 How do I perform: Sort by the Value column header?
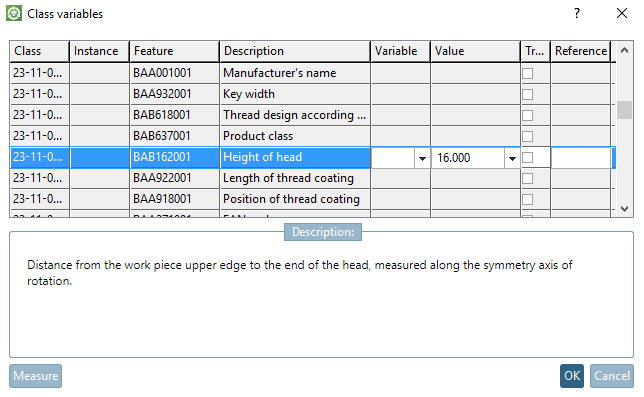pyautogui.click(x=475, y=51)
